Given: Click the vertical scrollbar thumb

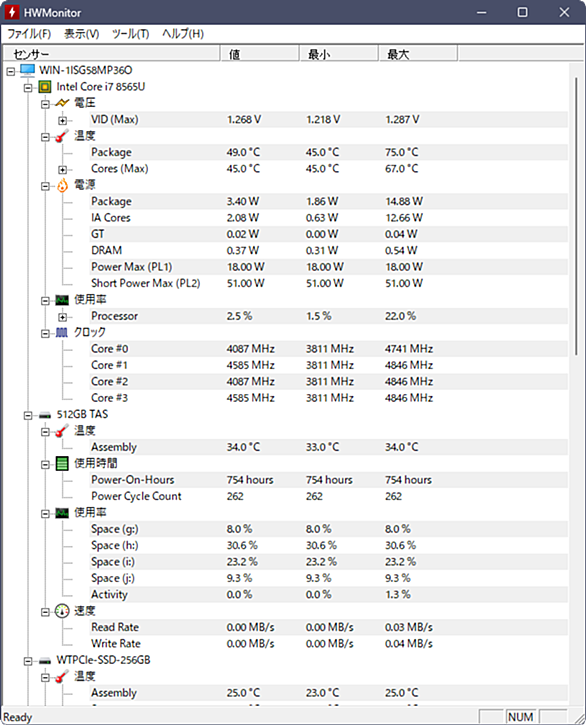Looking at the screenshot, I should click(x=576, y=216).
